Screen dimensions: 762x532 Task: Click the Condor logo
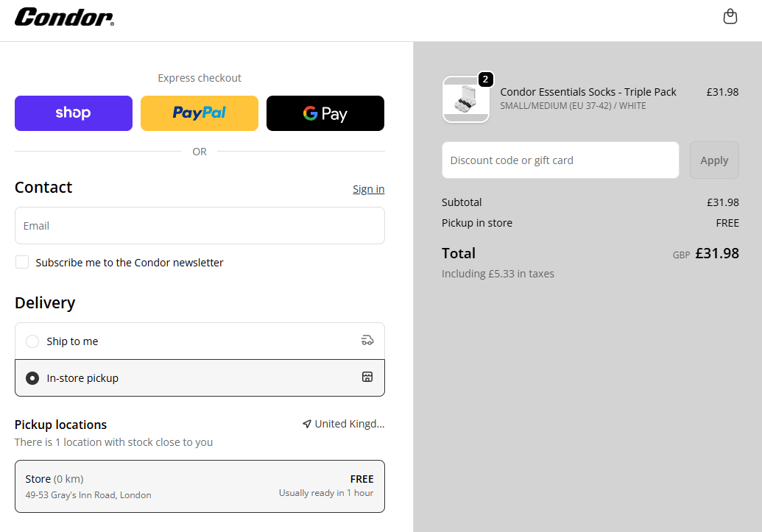tap(64, 17)
